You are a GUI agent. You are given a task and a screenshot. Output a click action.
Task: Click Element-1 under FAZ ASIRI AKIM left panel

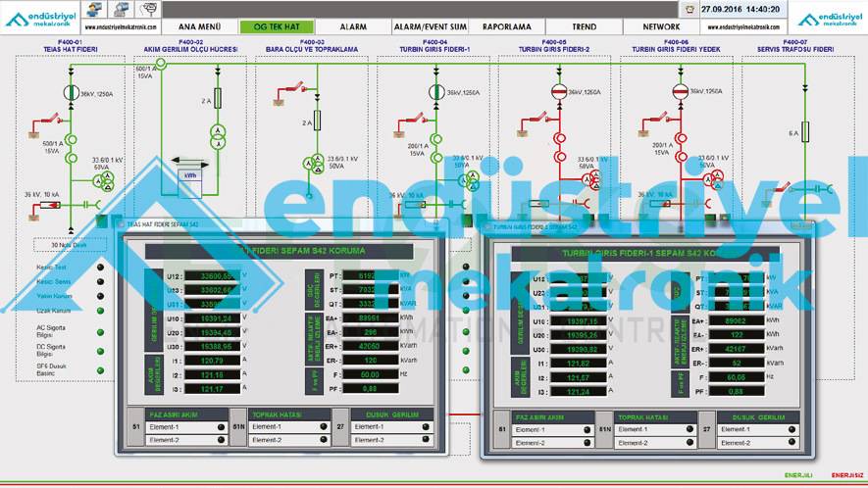(173, 427)
